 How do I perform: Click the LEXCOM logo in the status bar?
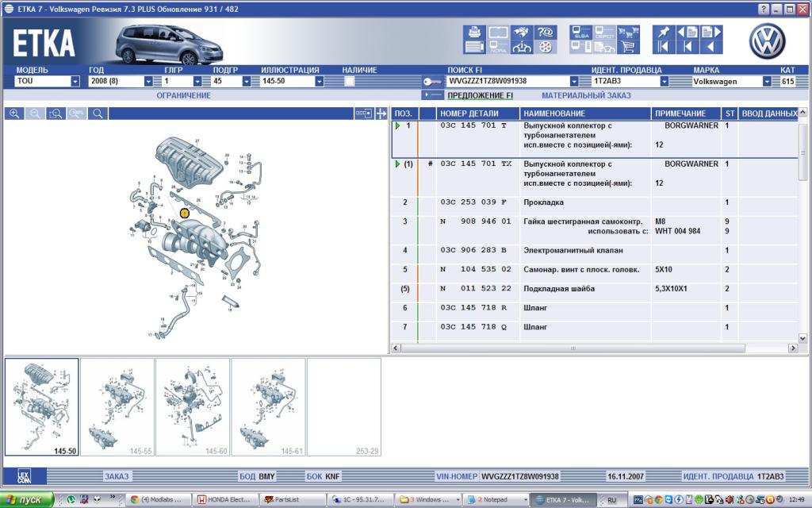click(x=25, y=476)
